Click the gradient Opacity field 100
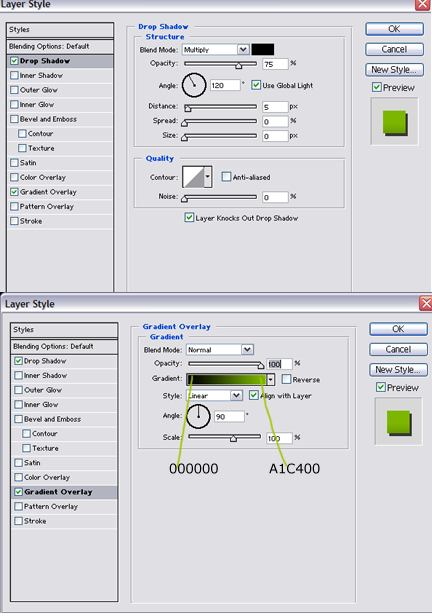Image resolution: width=432 pixels, height=616 pixels. (280, 364)
